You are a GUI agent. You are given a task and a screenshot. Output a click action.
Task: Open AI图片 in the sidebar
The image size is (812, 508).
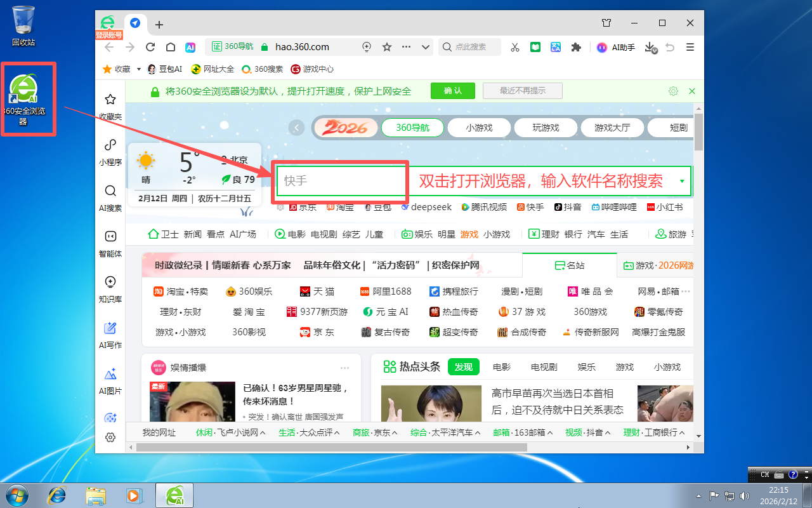coord(110,381)
